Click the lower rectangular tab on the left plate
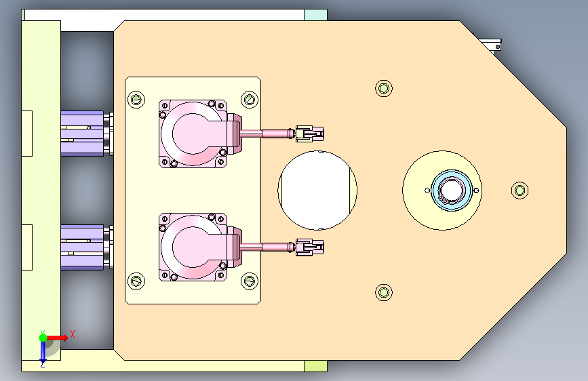 click(x=27, y=247)
